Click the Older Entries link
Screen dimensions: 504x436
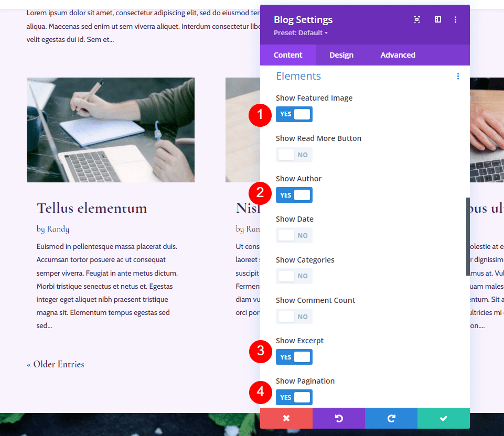[56, 364]
